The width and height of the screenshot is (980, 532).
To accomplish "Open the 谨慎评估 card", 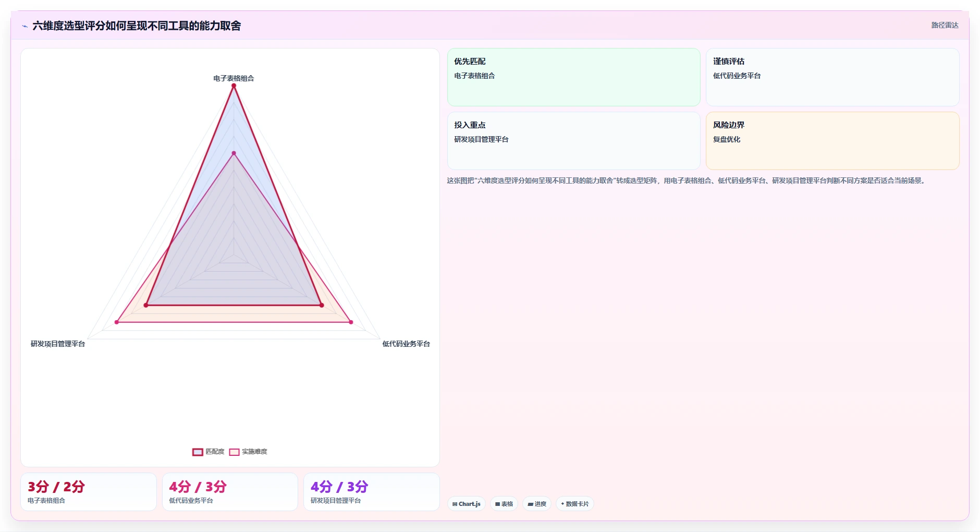I will tap(832, 77).
